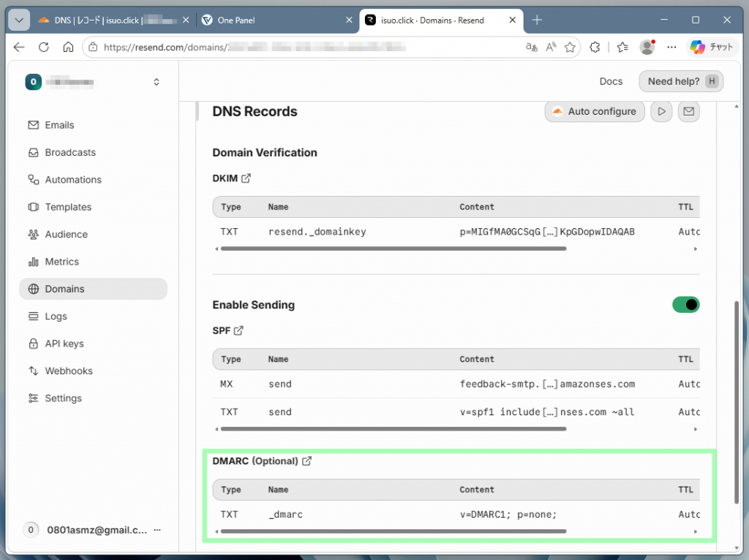Click the Domains globe icon
Viewport: 749px width, 560px height.
pos(34,289)
